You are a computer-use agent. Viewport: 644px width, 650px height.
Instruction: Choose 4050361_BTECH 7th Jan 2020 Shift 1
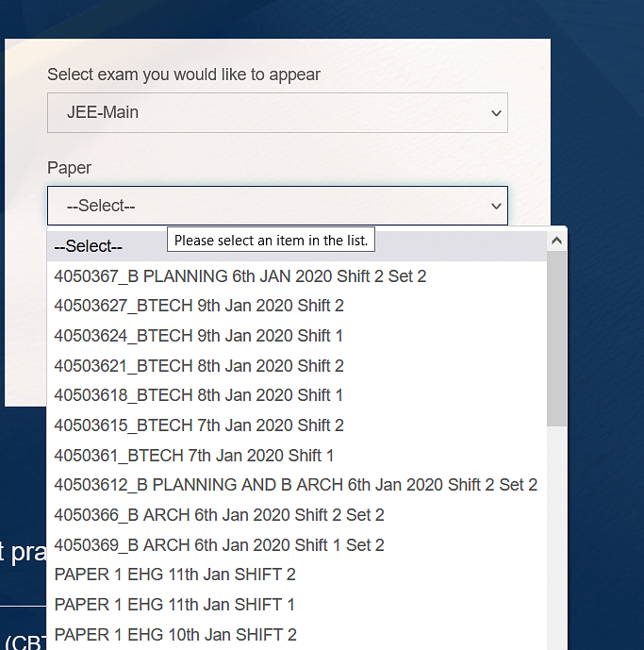(297, 455)
